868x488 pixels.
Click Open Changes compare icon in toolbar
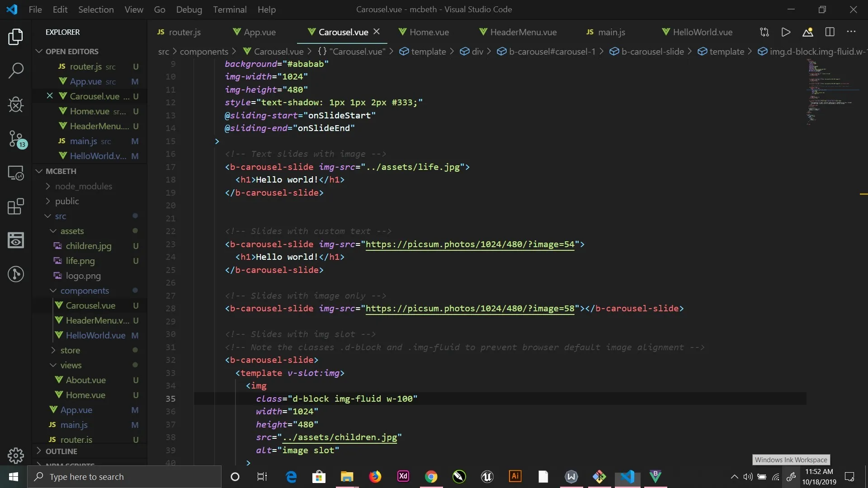pyautogui.click(x=764, y=32)
